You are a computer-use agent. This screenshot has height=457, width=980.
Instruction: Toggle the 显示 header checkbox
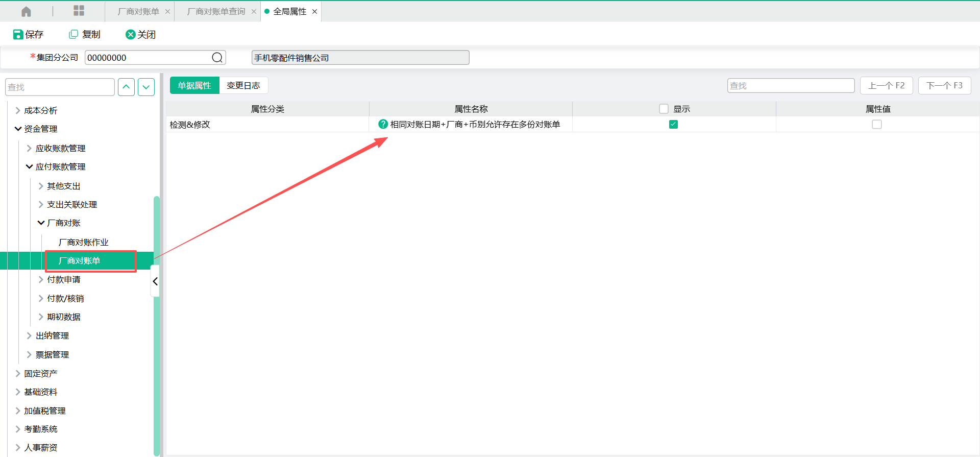pyautogui.click(x=664, y=109)
